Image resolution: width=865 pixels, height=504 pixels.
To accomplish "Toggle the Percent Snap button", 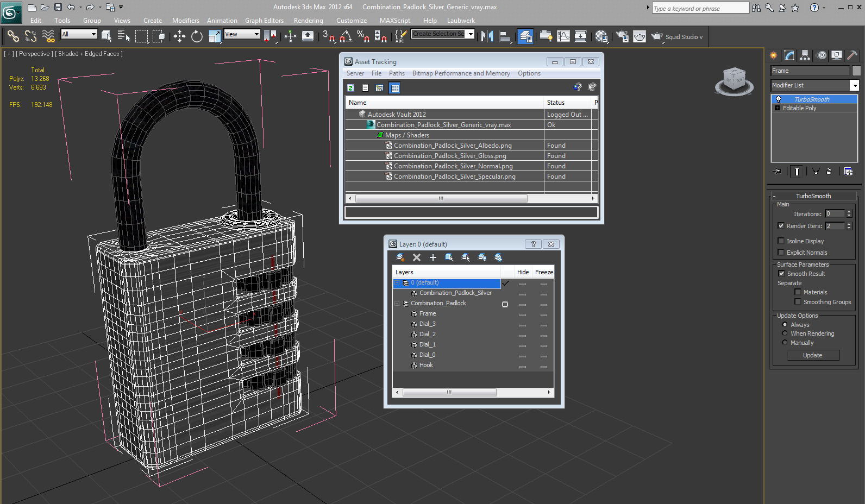I will (363, 36).
